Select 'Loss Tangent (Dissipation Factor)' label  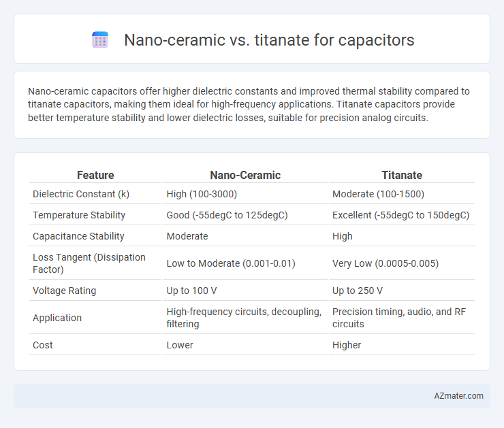click(x=89, y=263)
